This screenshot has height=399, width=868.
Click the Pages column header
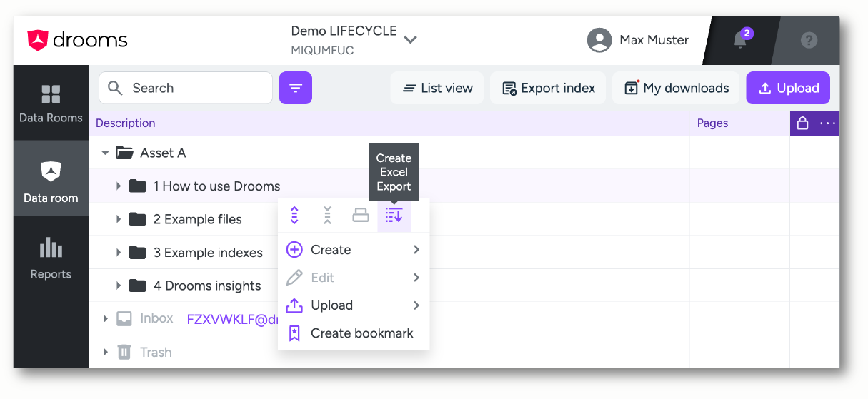coord(712,123)
